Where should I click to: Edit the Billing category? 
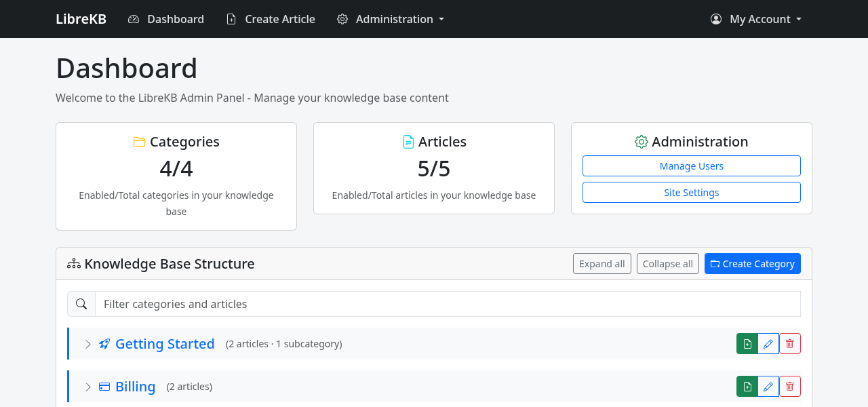coord(768,387)
